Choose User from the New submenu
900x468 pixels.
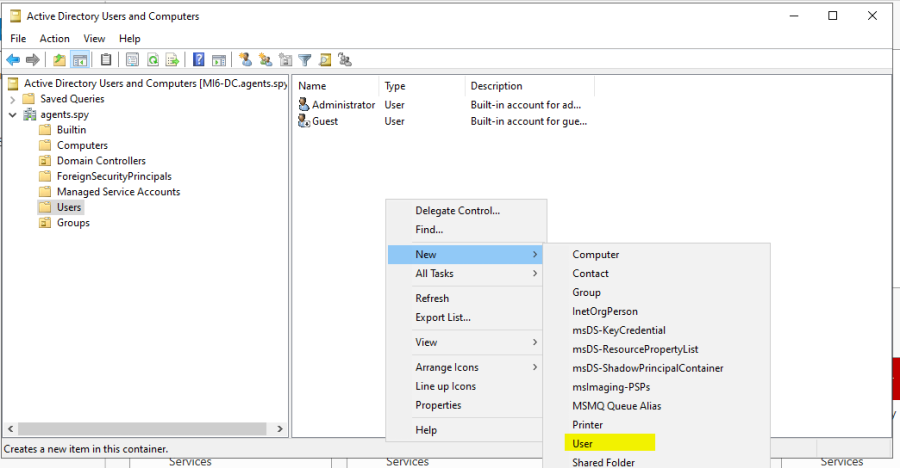[x=583, y=443]
